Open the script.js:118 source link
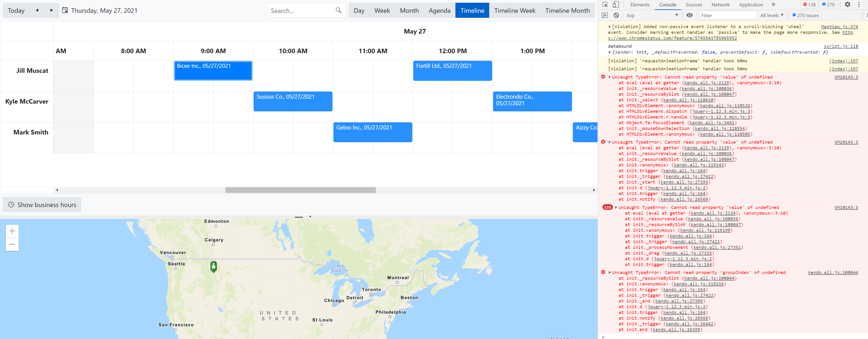 [841, 46]
